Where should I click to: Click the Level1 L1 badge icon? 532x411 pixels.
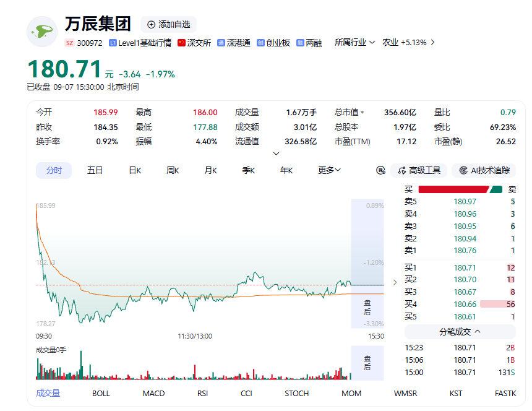(x=113, y=43)
